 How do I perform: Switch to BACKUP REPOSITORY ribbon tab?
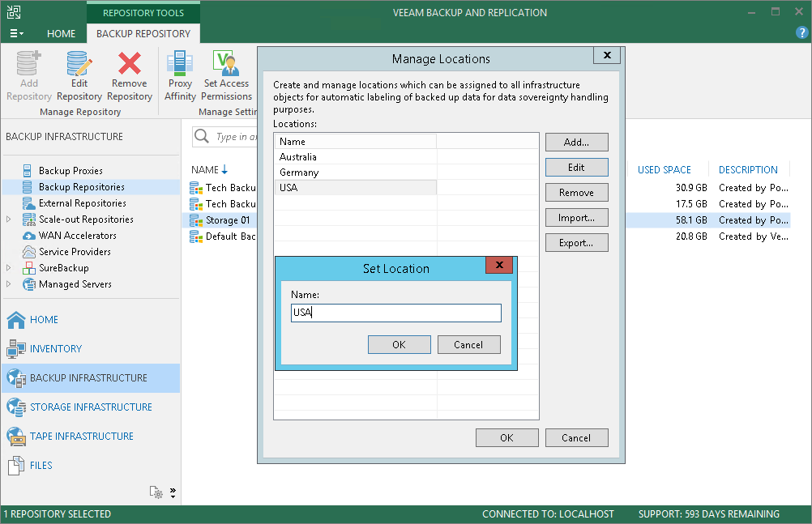143,34
